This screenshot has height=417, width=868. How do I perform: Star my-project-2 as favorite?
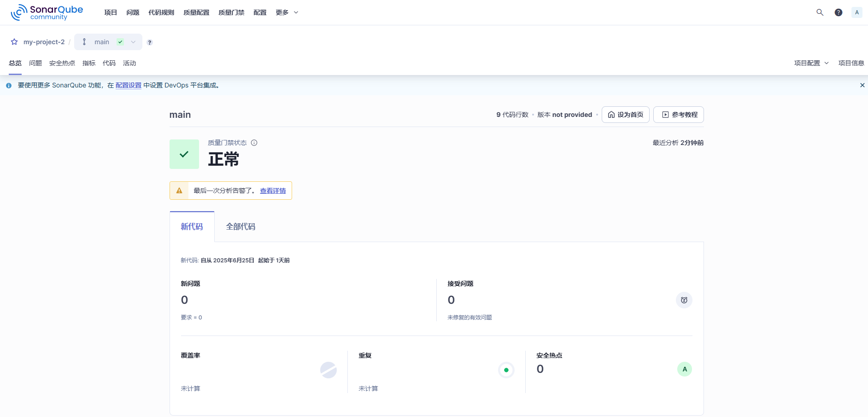point(14,42)
